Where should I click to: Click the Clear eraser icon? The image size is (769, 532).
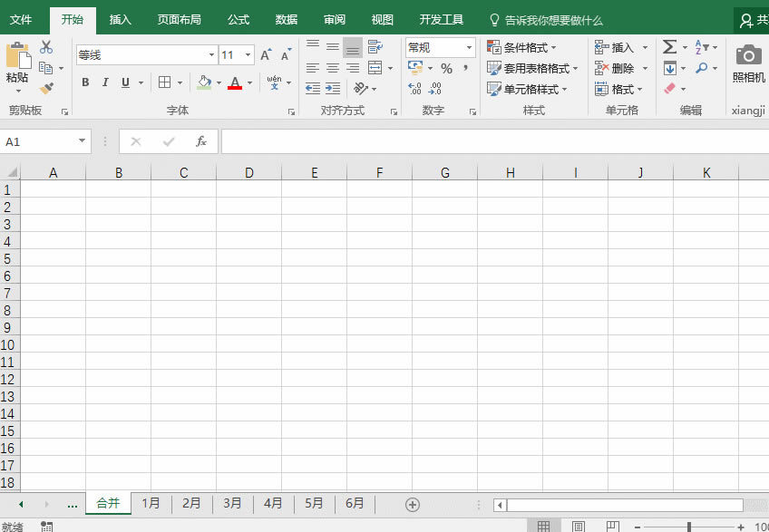tap(669, 88)
